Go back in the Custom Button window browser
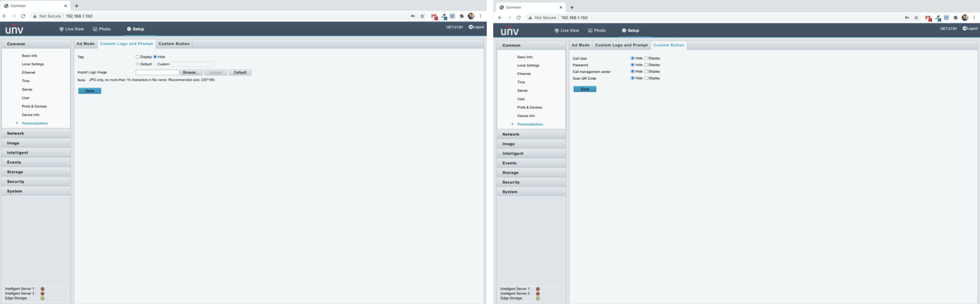The width and height of the screenshot is (980, 304). (x=500, y=18)
